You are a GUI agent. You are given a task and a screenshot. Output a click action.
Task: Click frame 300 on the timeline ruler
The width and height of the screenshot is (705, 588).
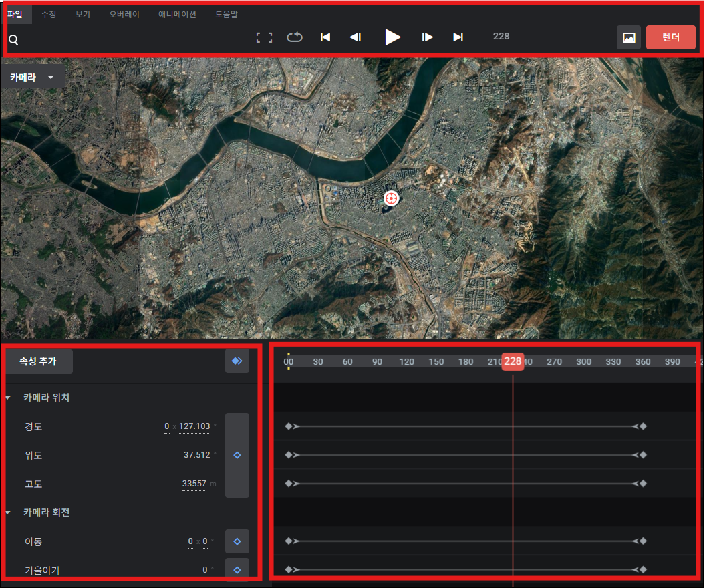(x=583, y=362)
